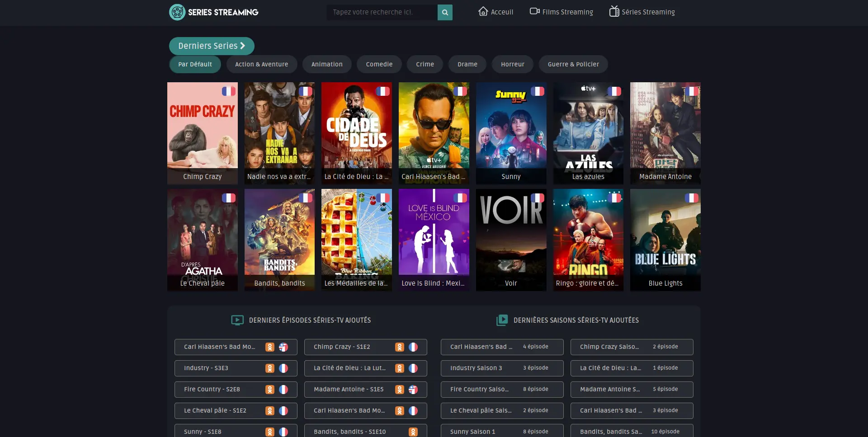This screenshot has height=437, width=868.
Task: Click the French flag on Chimp Crazy - S1E2 row
Action: (413, 347)
